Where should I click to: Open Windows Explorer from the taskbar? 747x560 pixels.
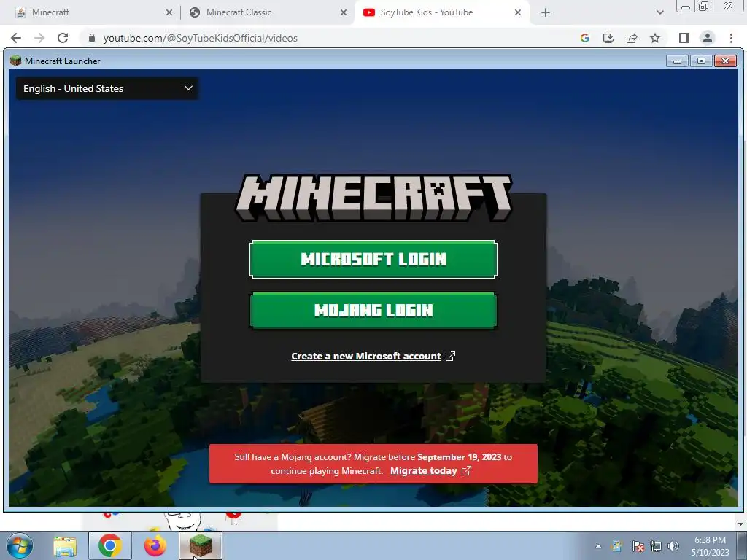pos(65,546)
